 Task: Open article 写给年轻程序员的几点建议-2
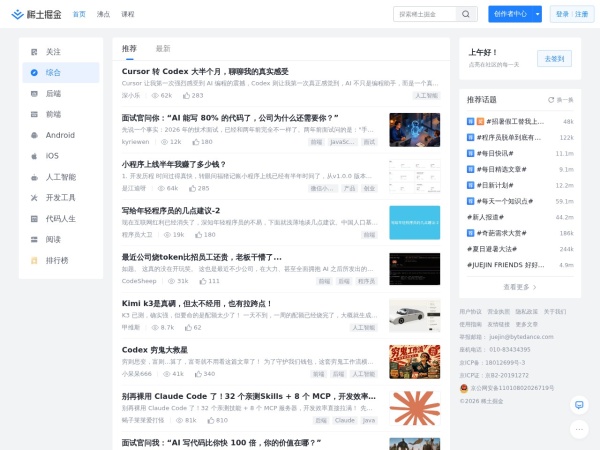pyautogui.click(x=171, y=211)
